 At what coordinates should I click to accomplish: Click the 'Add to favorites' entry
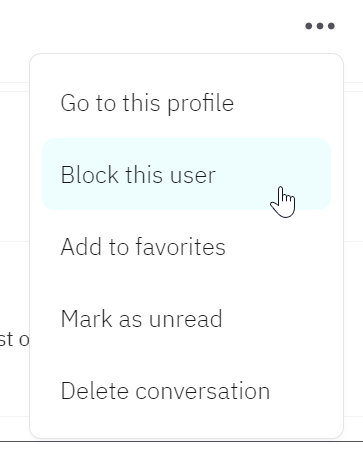[187, 247]
